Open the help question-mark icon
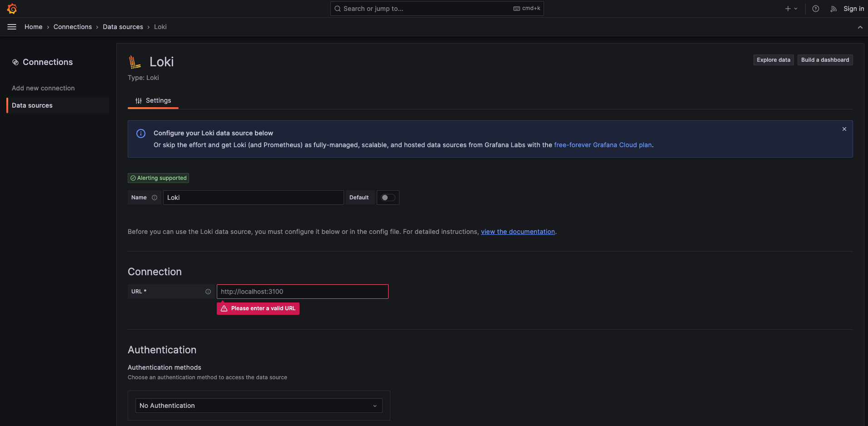Image resolution: width=868 pixels, height=426 pixels. click(816, 9)
